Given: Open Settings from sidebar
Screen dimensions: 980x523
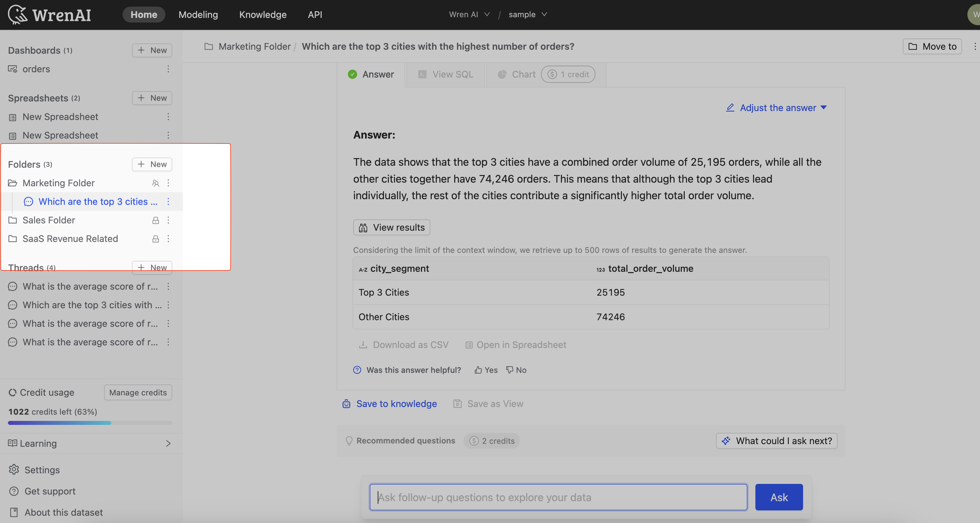Looking at the screenshot, I should pyautogui.click(x=34, y=470).
